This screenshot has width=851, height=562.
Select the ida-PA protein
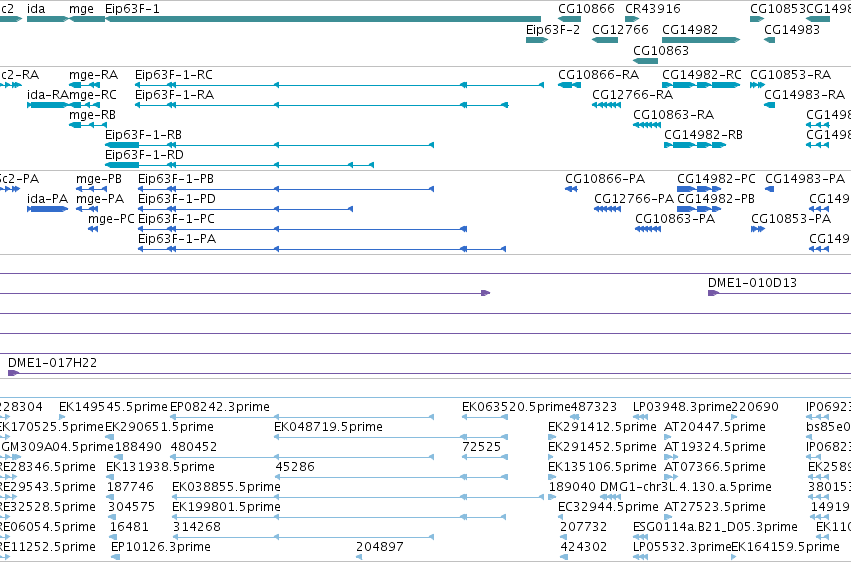pos(48,209)
